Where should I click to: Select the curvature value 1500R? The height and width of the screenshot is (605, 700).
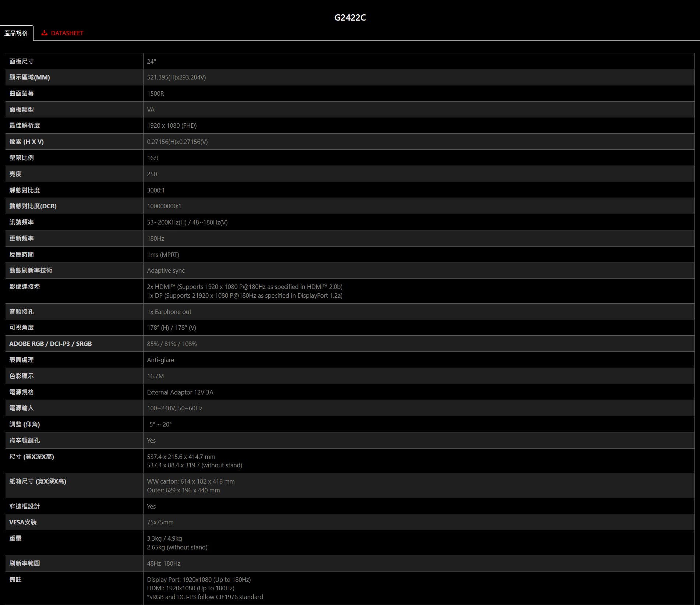point(155,93)
